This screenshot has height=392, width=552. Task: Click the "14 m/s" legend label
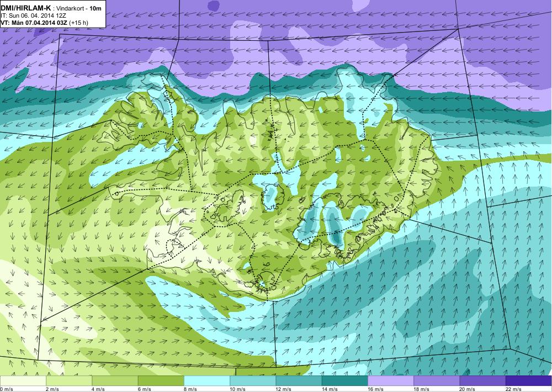(330, 389)
